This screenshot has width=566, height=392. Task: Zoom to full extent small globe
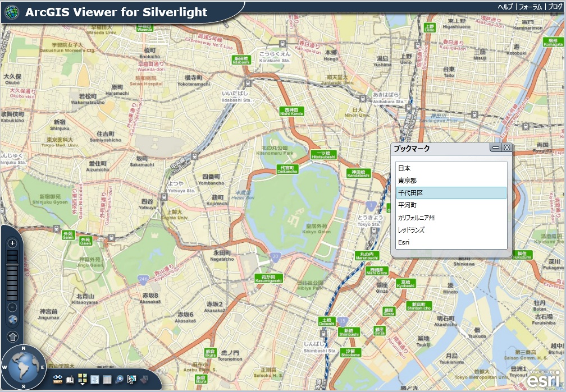pos(12,320)
